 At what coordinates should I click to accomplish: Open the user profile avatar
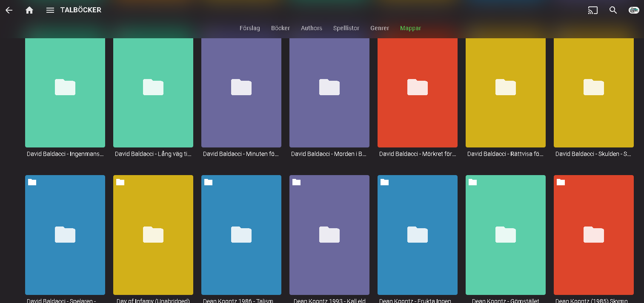(634, 10)
